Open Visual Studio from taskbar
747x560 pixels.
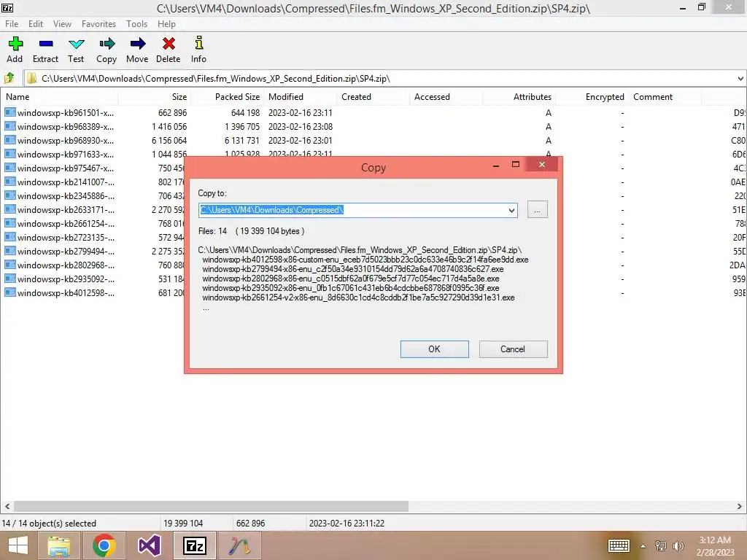[x=149, y=545]
